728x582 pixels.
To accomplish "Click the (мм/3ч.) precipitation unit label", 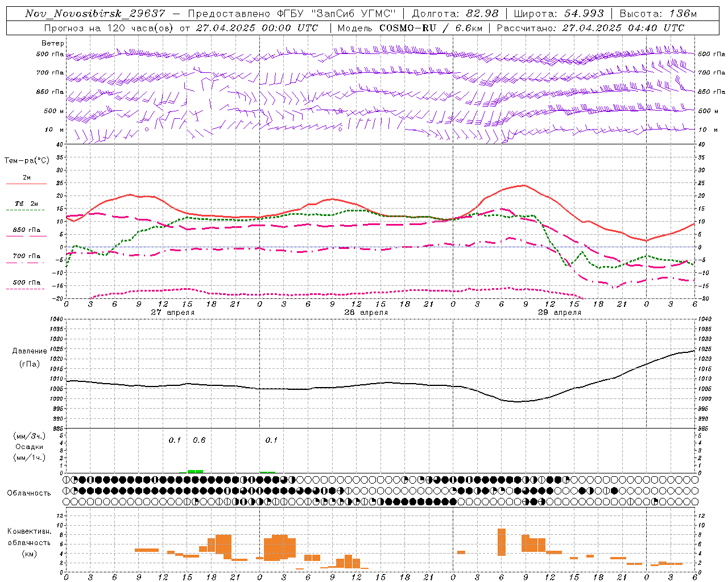I will click(30, 436).
